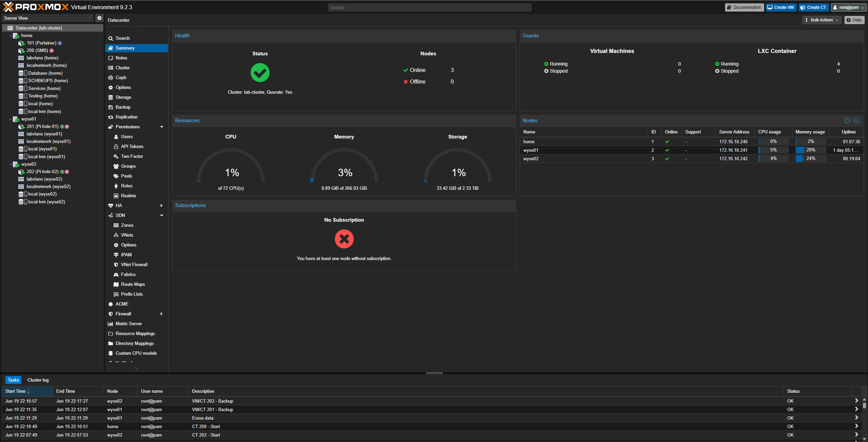Open Custom CPU models page
The width and height of the screenshot is (868, 442).
coord(136,353)
